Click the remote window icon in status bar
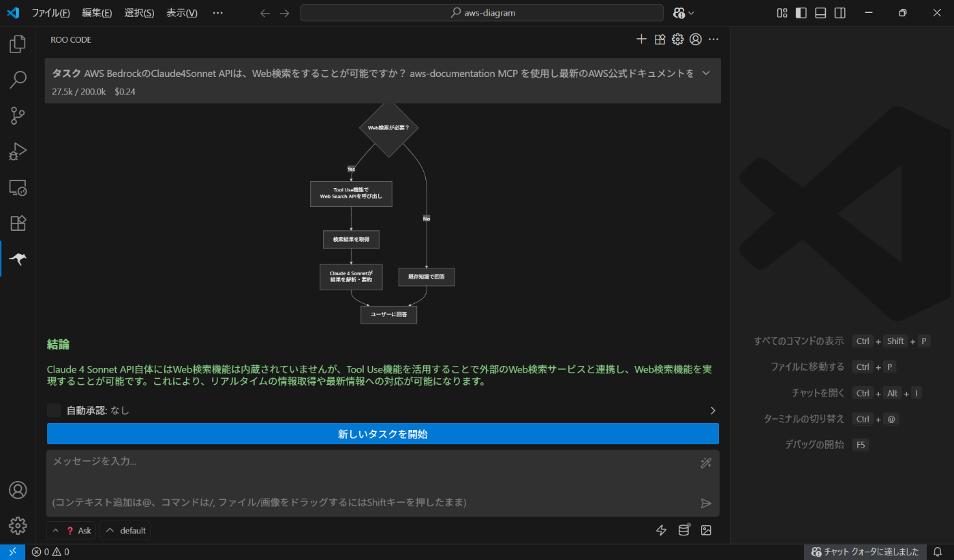The image size is (954, 560). coord(12,552)
